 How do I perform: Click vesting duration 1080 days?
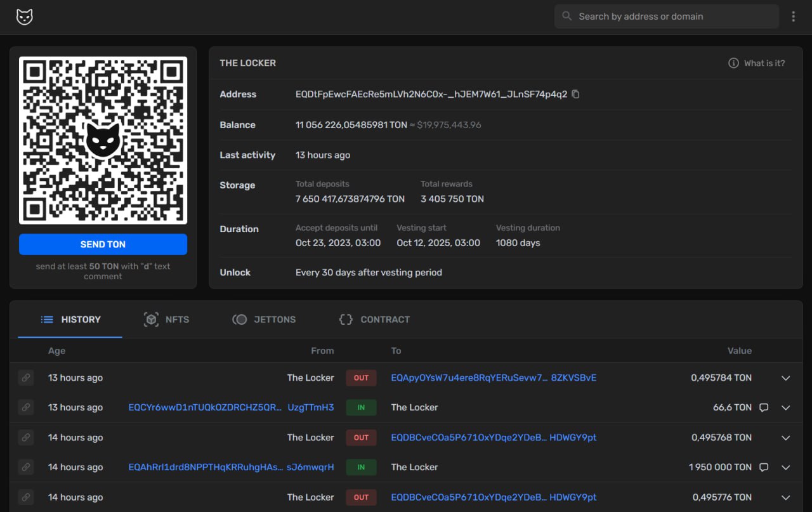[518, 243]
